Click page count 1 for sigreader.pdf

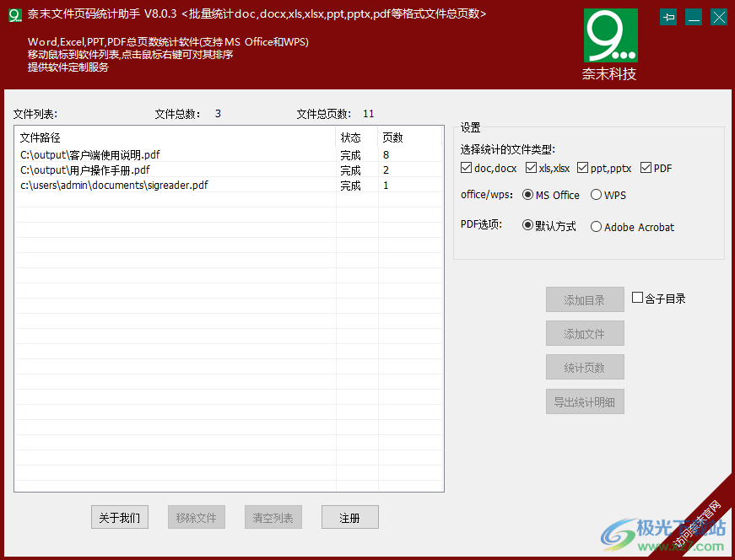pos(386,185)
